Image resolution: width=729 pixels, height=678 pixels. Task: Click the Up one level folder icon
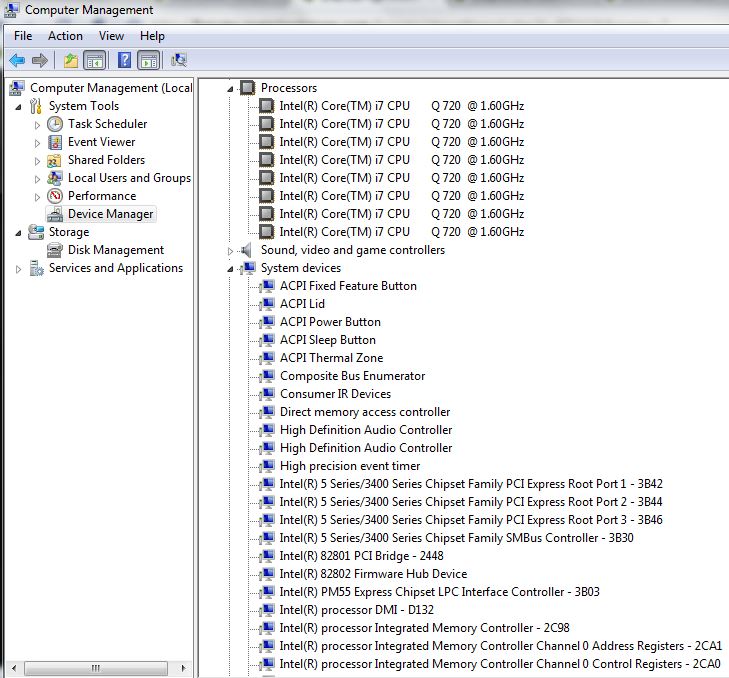(x=71, y=60)
